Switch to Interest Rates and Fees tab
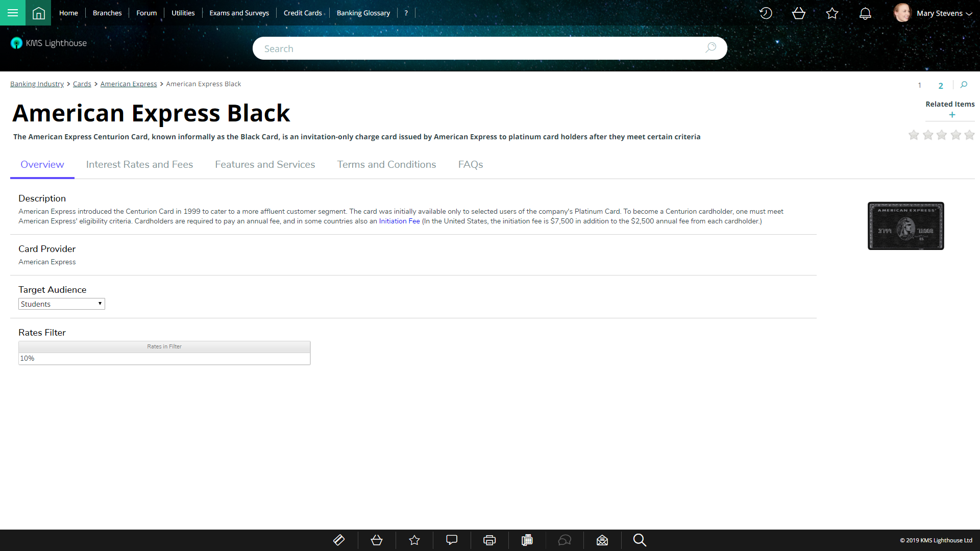 139,164
